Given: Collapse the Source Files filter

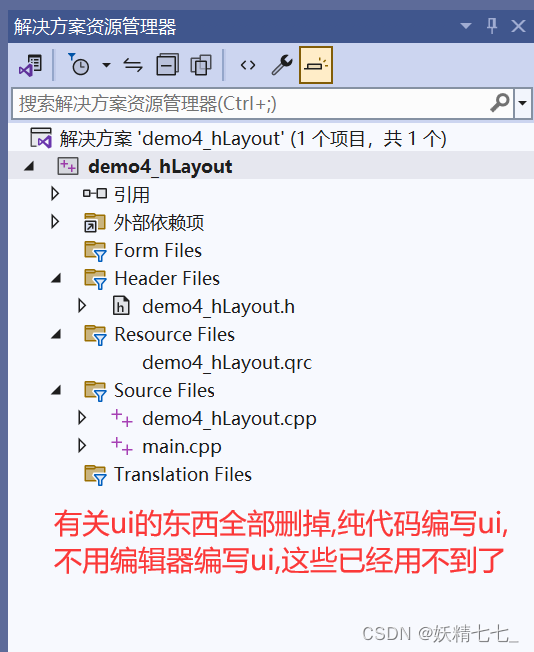Looking at the screenshot, I should point(57,390).
